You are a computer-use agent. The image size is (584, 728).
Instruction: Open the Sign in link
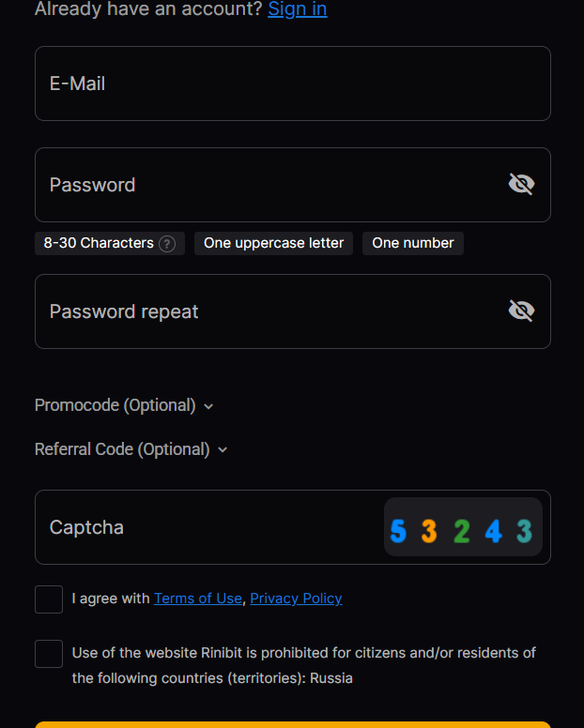298,9
